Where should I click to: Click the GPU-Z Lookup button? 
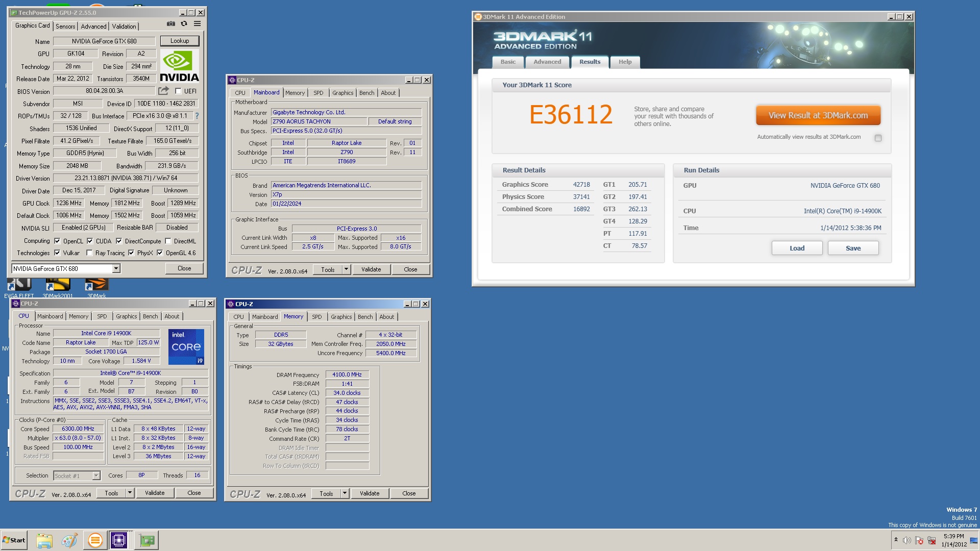(x=180, y=41)
